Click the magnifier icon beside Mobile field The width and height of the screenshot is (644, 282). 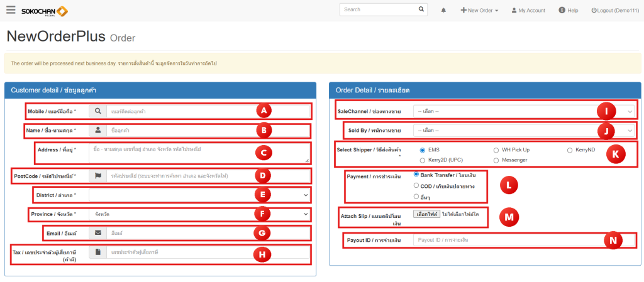(x=97, y=111)
